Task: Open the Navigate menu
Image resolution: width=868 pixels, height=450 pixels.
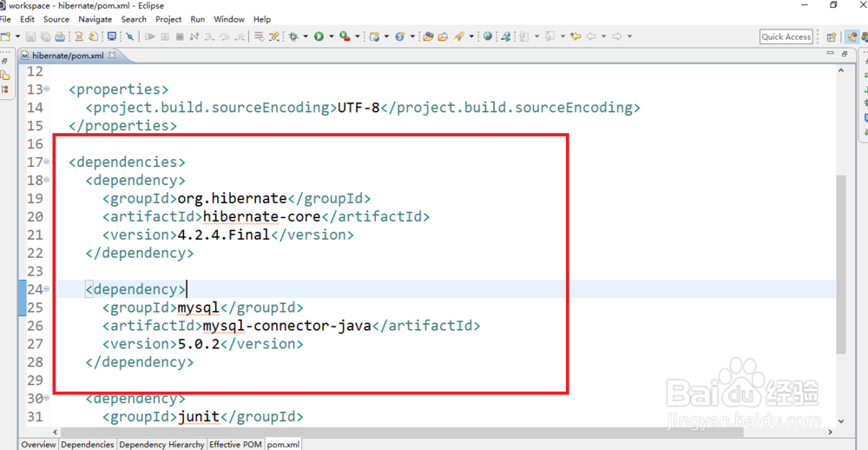Action: [x=95, y=19]
